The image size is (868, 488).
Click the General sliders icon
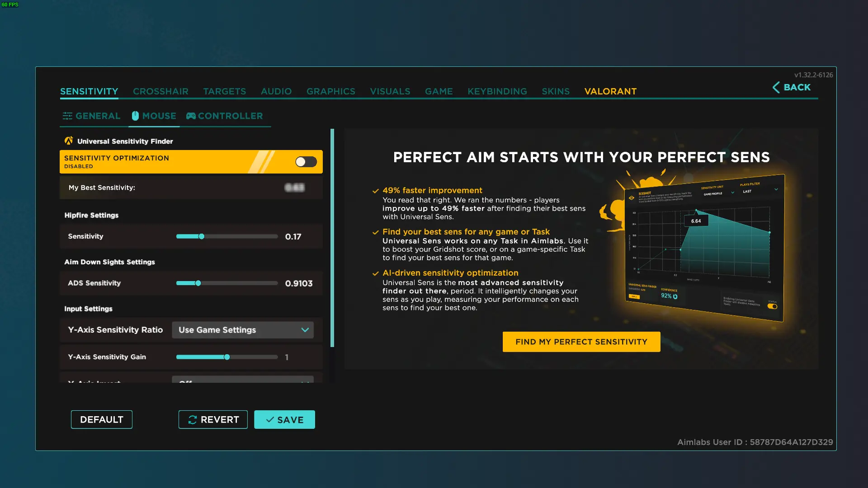67,116
